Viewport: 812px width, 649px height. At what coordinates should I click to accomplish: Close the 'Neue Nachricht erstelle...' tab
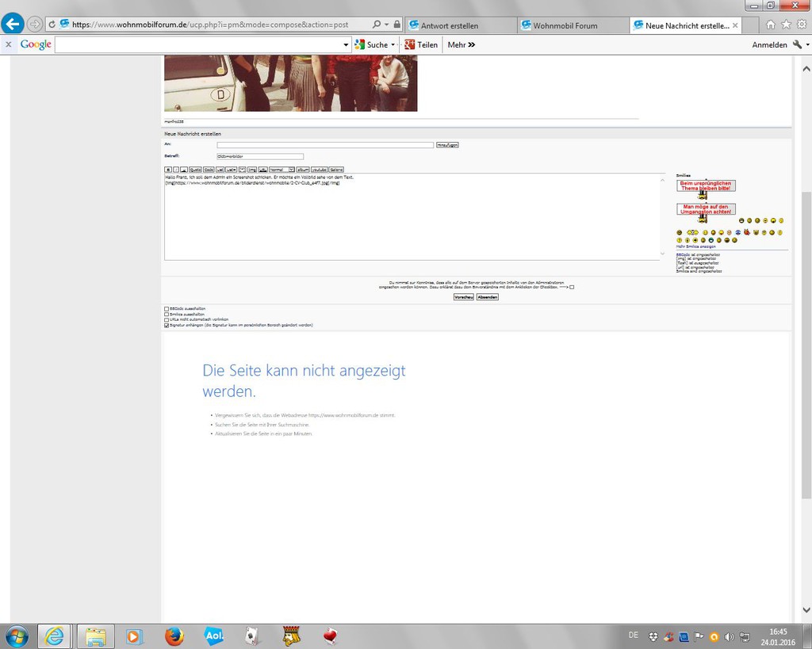click(x=735, y=25)
